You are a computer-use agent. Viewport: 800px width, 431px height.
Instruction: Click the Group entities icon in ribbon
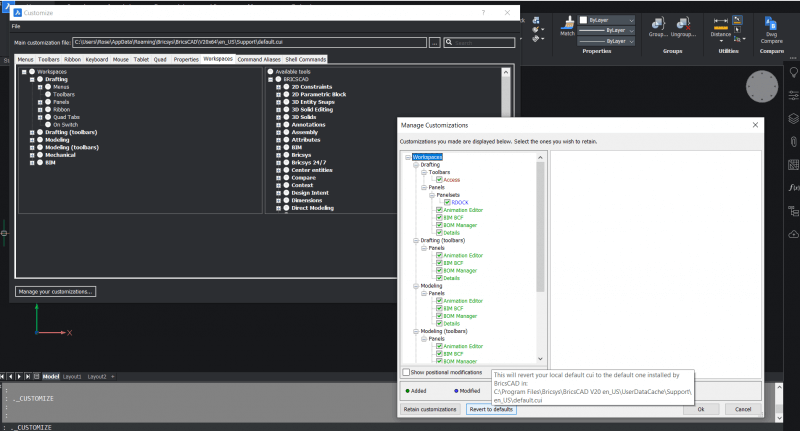coord(658,23)
